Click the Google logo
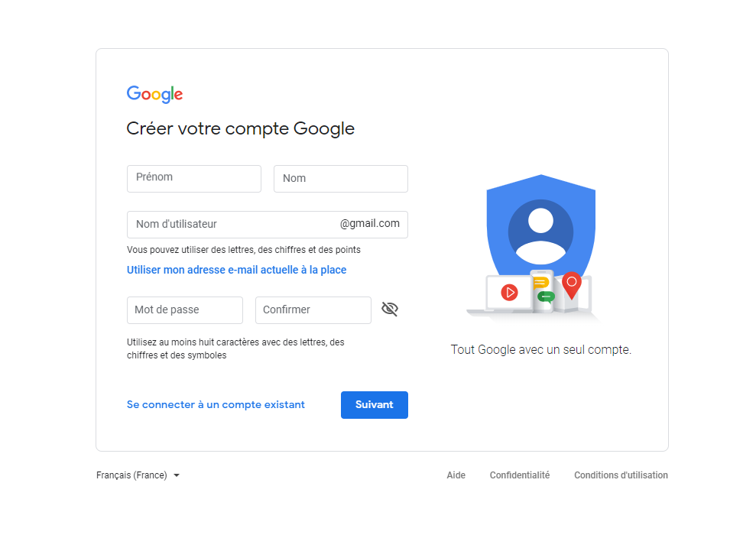The width and height of the screenshot is (756, 538). point(154,94)
